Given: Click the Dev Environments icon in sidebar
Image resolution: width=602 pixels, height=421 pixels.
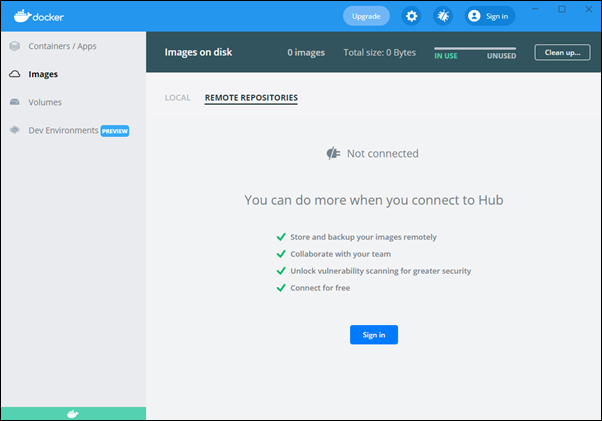Looking at the screenshot, I should tap(15, 130).
